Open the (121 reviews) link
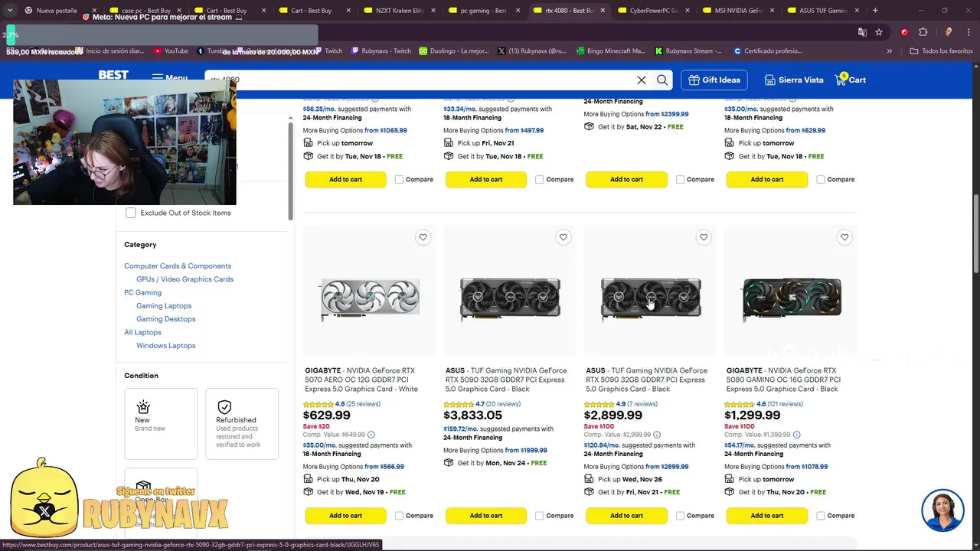980x551 pixels. [x=785, y=404]
